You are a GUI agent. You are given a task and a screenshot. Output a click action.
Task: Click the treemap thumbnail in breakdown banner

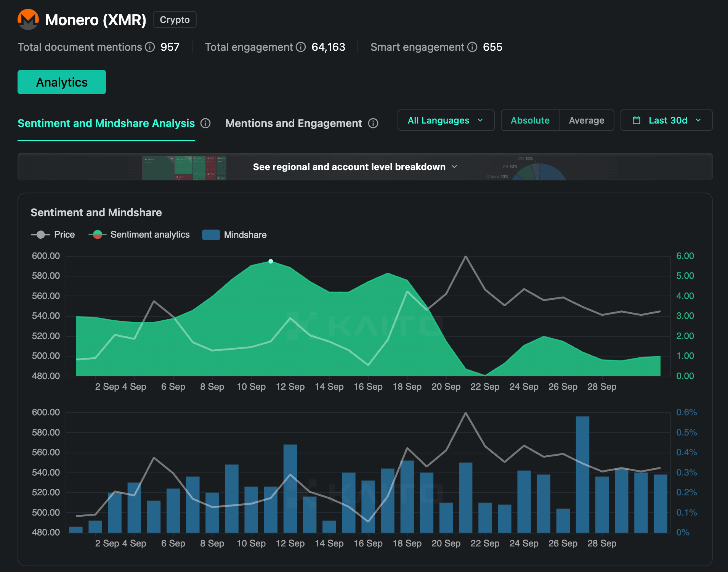184,168
